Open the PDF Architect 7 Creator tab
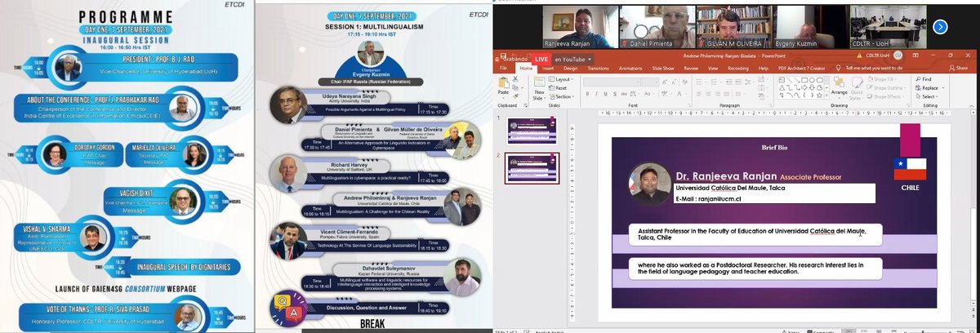 pos(801,69)
